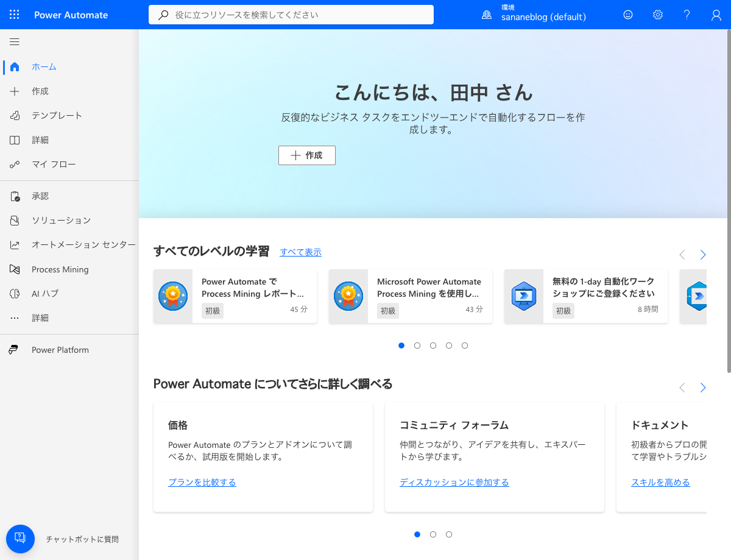This screenshot has height=560, width=731.
Task: Select fifth pagination dot under learning carousel
Action: coord(465,346)
